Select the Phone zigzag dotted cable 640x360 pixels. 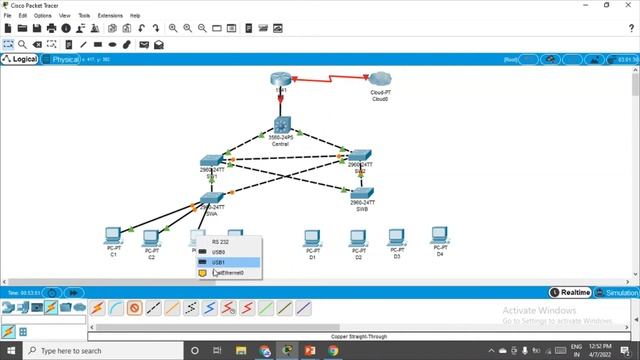click(x=191, y=308)
